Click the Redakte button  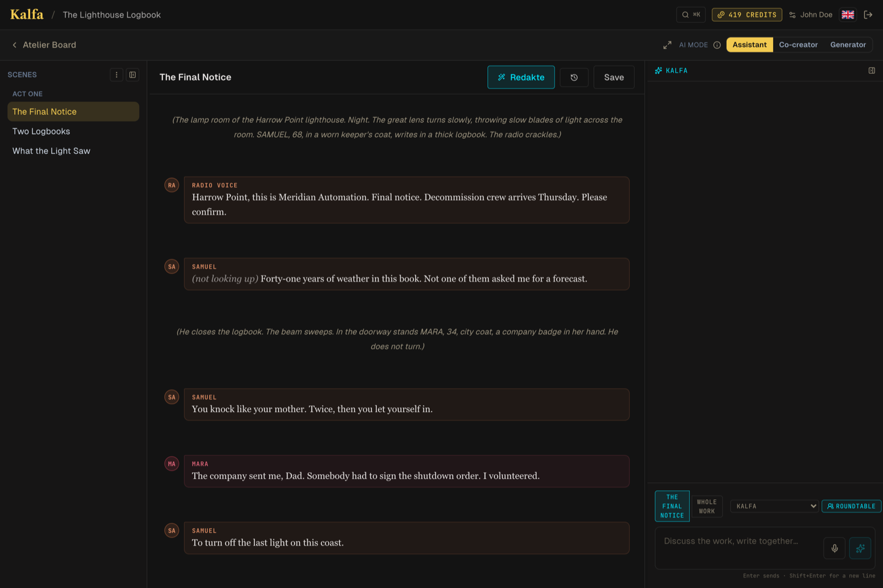click(x=521, y=78)
